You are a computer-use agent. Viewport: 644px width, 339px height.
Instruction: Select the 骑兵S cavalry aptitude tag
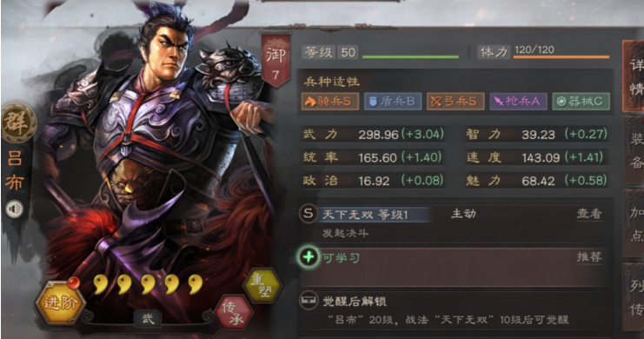tap(329, 101)
